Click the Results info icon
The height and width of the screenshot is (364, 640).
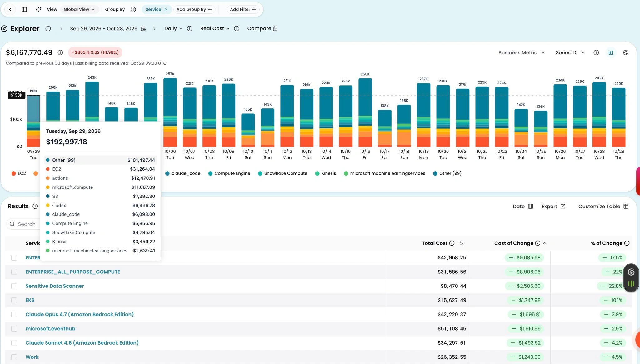pos(35,206)
